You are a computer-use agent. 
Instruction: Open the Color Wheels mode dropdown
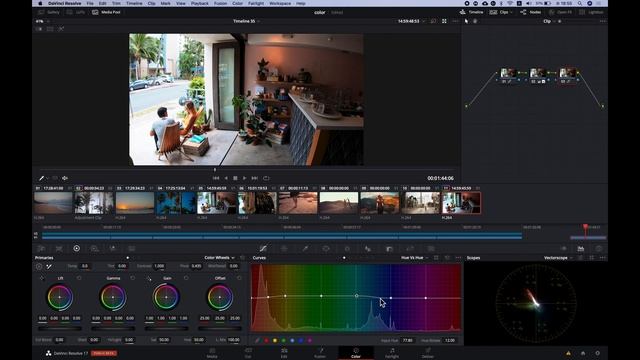tap(220, 258)
